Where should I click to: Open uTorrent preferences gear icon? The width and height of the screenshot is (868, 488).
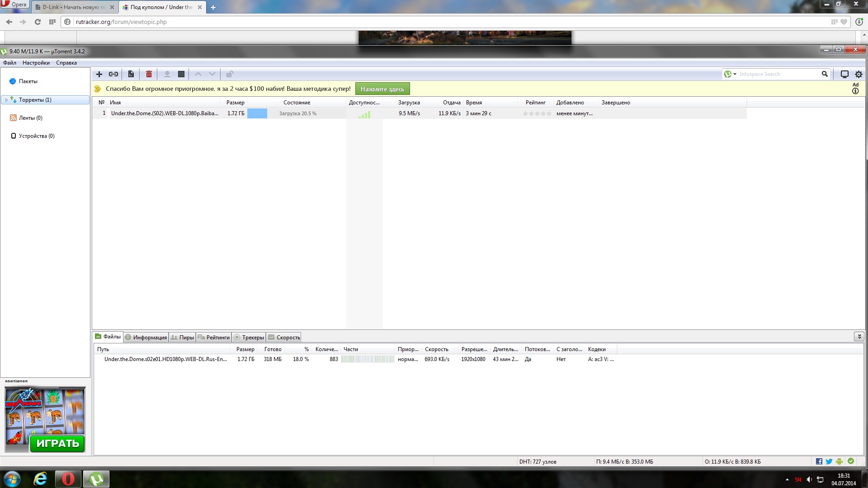(859, 74)
